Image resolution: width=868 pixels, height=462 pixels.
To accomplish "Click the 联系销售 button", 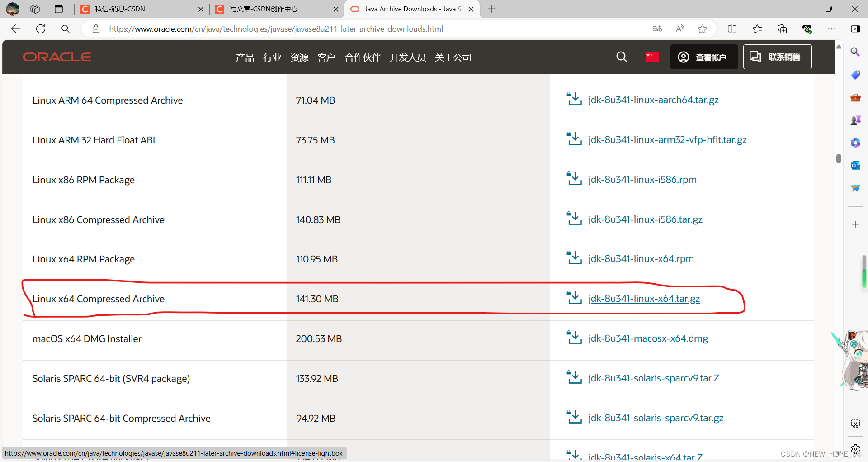I will point(777,57).
